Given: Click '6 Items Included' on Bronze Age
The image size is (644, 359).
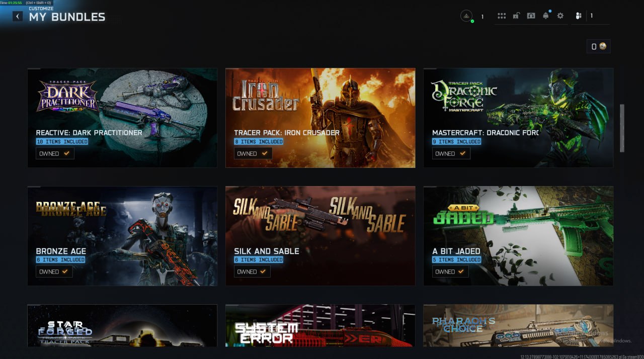Looking at the screenshot, I should 60,260.
